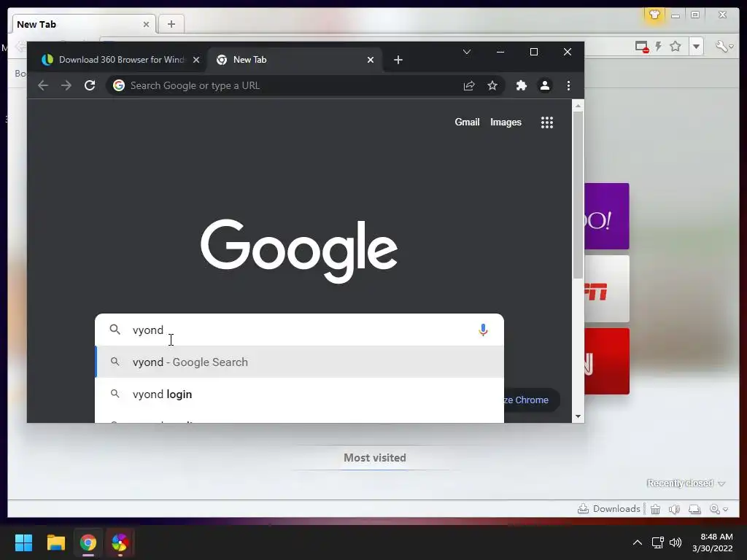Click the Google search box containing vyond
This screenshot has height=560, width=747.
299,330
